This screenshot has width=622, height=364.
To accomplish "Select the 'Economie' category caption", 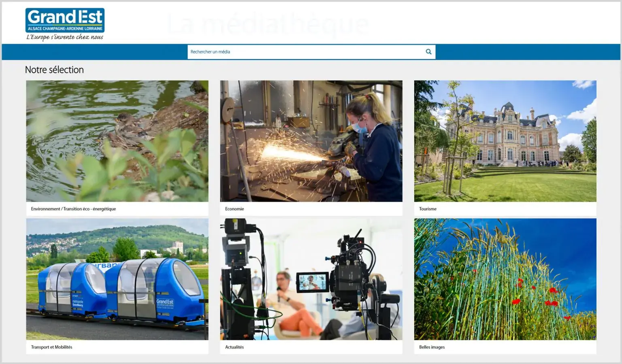I will [234, 209].
